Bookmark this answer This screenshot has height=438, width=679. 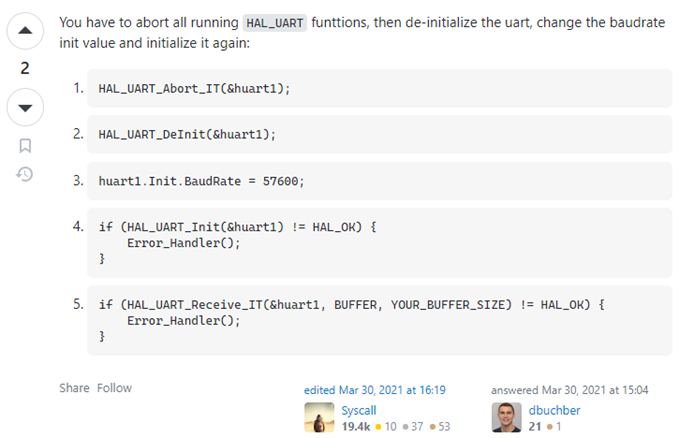(25, 146)
